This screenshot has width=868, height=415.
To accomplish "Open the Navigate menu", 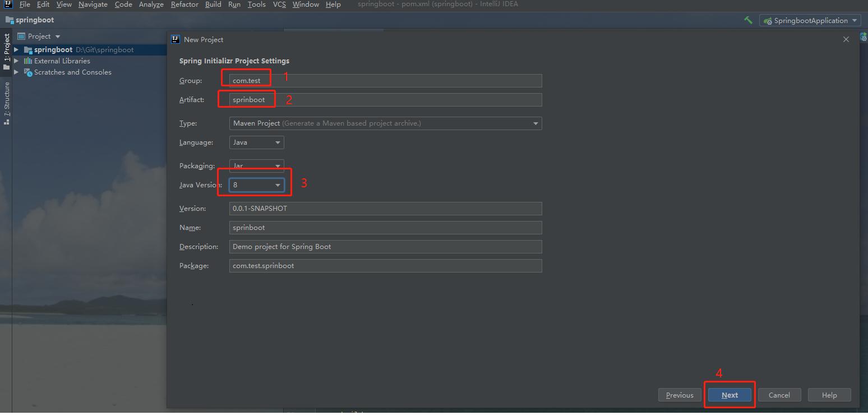I will pos(93,4).
